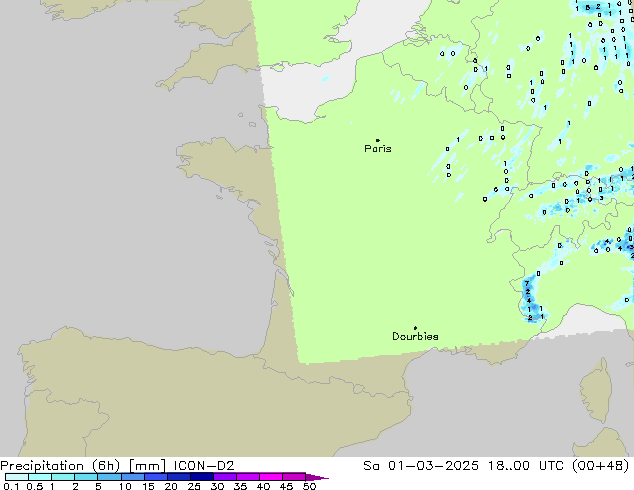Pick the 20–25 mm legend swatch
Screen dimensions: 634x490
pyautogui.click(x=179, y=477)
